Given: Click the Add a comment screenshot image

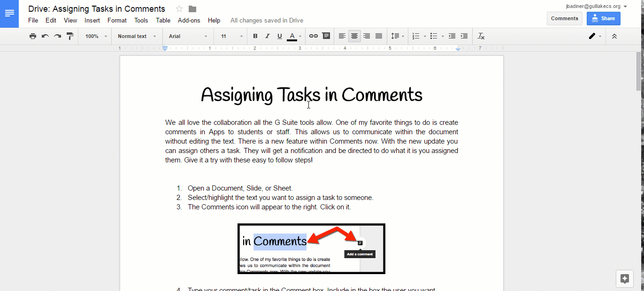Looking at the screenshot, I should pyautogui.click(x=312, y=249).
